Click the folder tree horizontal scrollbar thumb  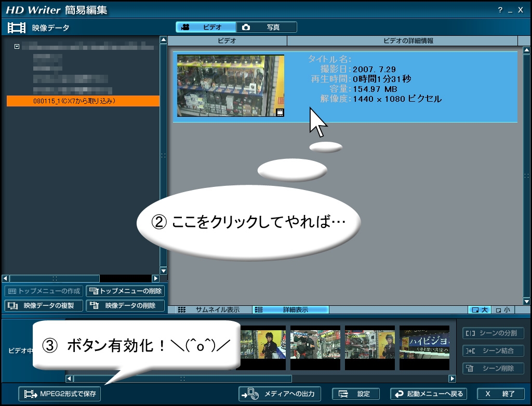pos(55,278)
